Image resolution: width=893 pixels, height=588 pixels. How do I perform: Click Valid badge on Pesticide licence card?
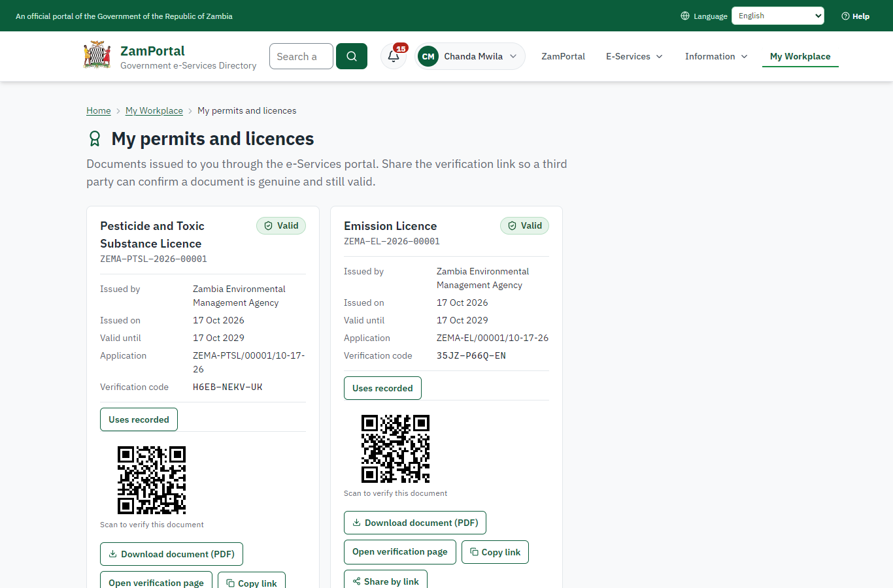coord(281,226)
